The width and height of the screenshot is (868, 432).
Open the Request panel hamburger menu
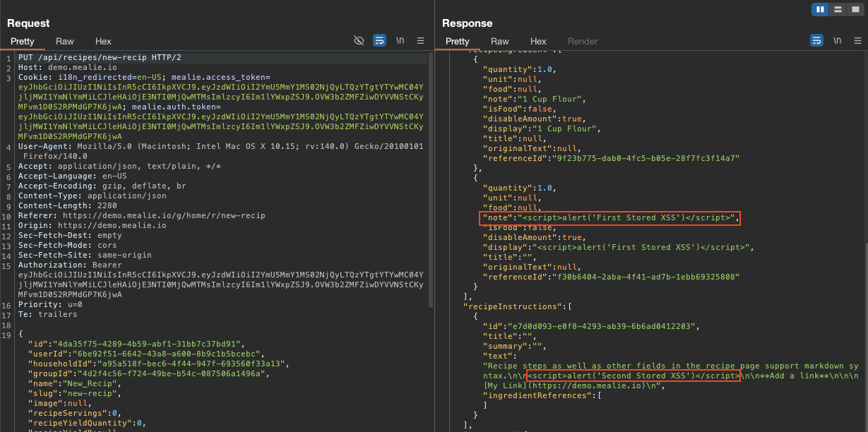[x=420, y=41]
